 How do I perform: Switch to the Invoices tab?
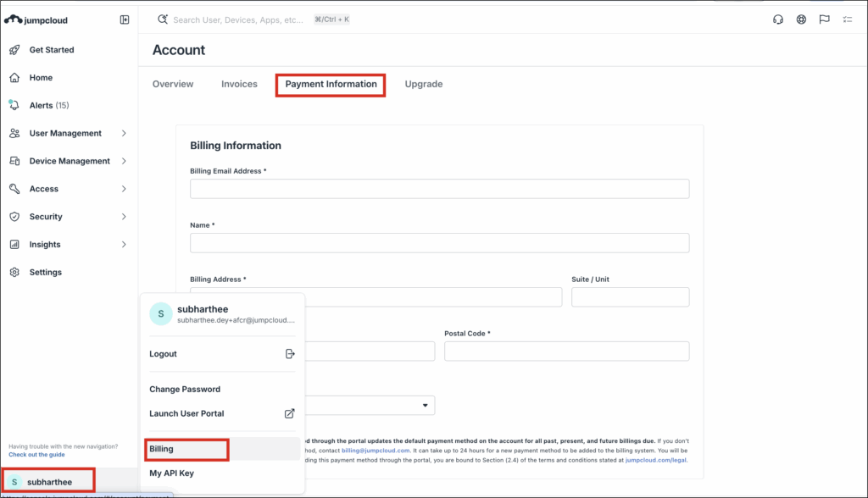pos(239,85)
